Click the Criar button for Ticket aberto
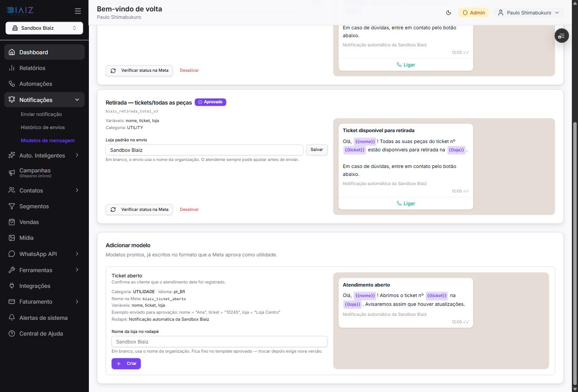The height and width of the screenshot is (392, 578). coord(126,364)
